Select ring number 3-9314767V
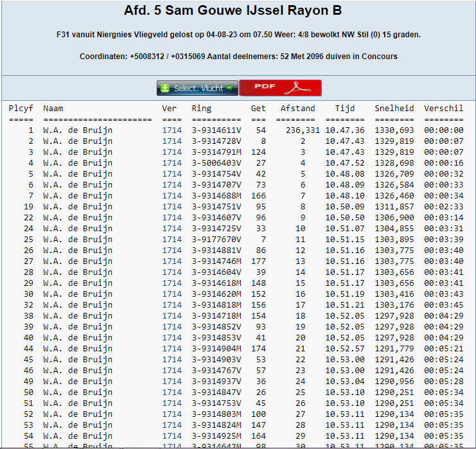 [216, 371]
